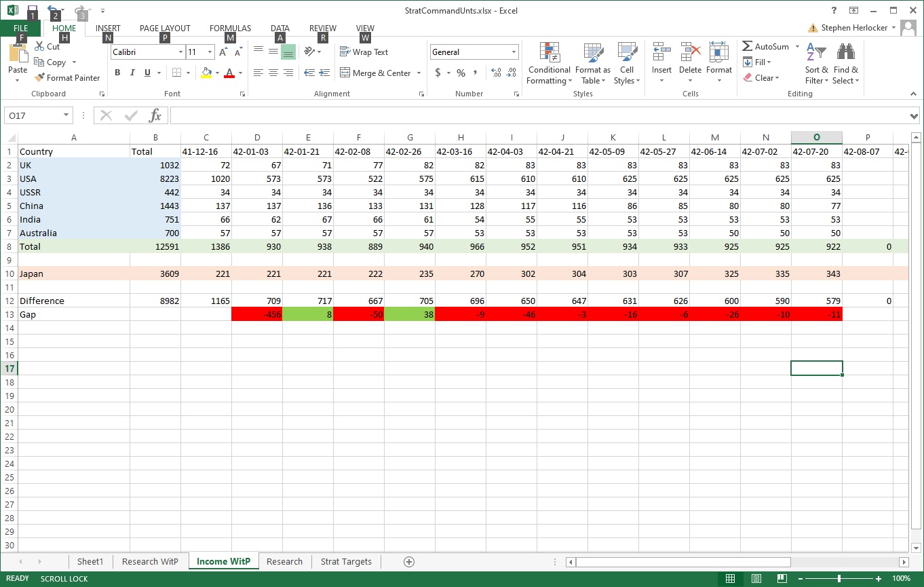Apply comma style number format

pos(475,73)
